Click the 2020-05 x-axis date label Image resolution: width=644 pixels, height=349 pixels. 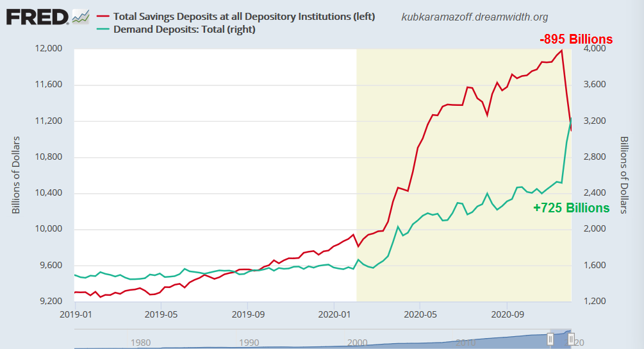tap(420, 315)
